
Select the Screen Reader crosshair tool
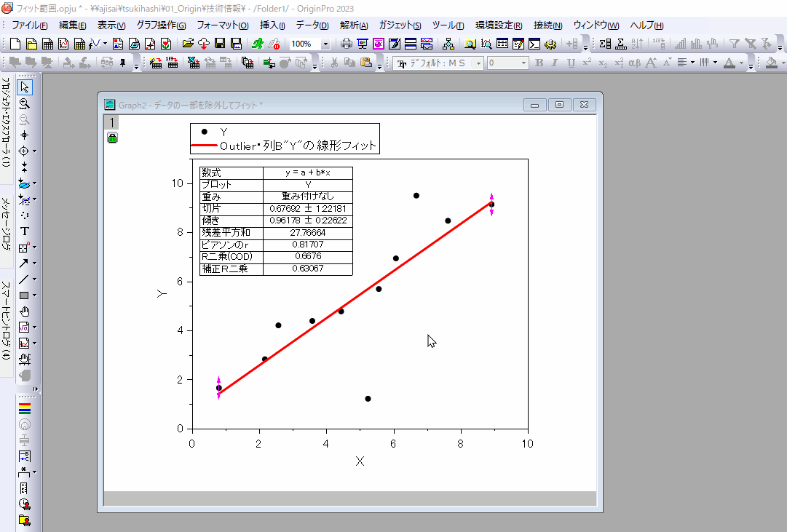click(x=24, y=135)
